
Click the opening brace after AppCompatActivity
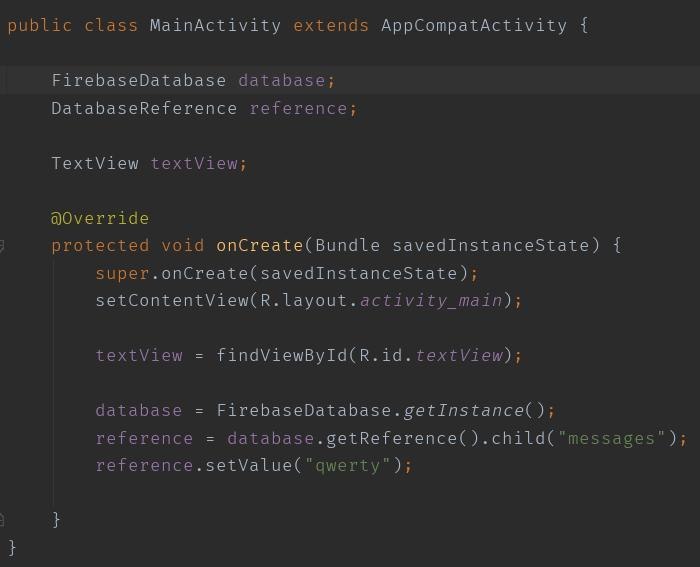coord(583,25)
